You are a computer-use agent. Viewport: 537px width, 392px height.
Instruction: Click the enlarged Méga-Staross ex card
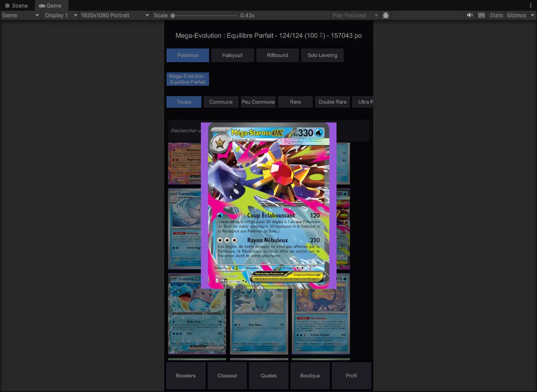tap(268, 206)
